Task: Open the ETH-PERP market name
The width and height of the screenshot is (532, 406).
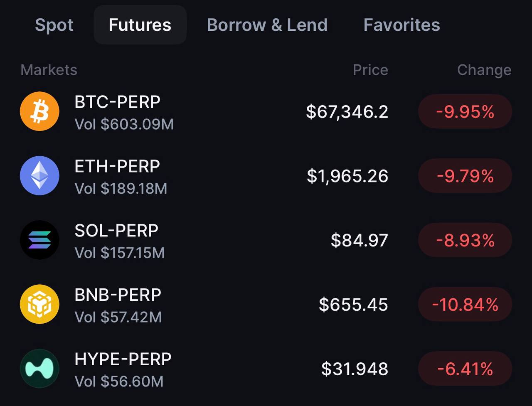Action: 117,166
